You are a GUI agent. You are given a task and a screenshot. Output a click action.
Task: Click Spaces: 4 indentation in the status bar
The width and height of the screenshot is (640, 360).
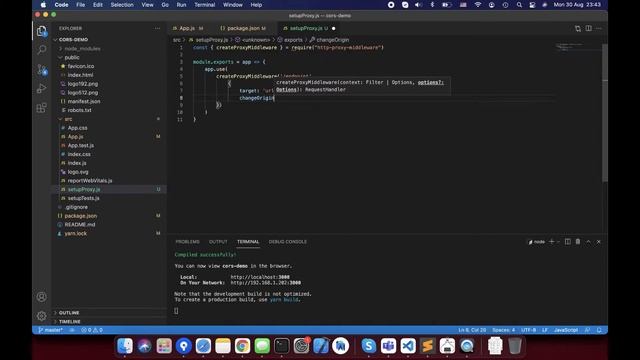504,330
